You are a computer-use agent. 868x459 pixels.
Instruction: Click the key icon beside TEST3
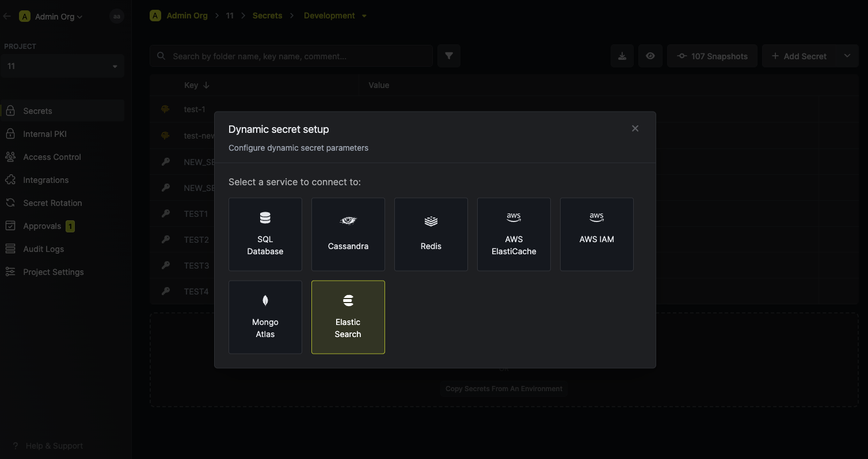tap(166, 265)
